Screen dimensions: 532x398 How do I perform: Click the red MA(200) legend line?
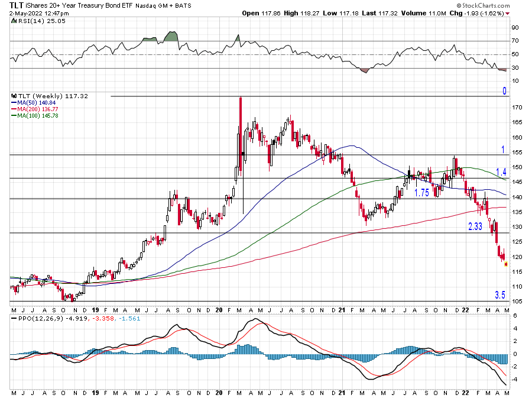[x=14, y=109]
